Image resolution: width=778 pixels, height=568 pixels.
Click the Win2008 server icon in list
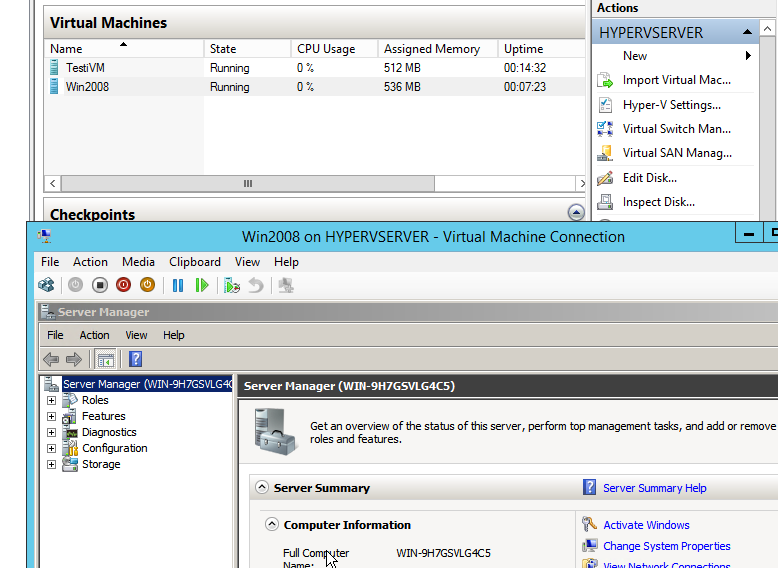pyautogui.click(x=54, y=86)
